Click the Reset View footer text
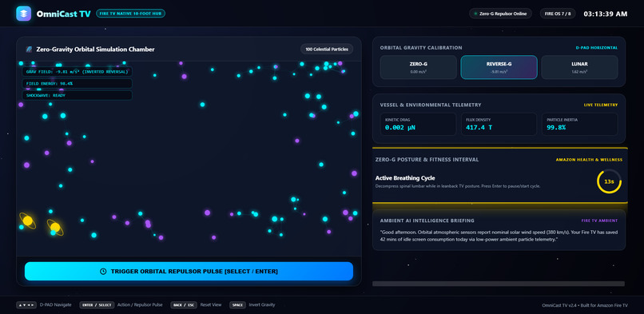 (211, 305)
